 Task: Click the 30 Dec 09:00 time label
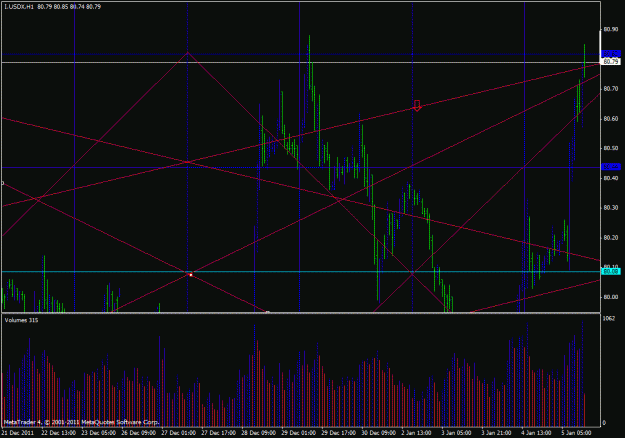(378, 433)
